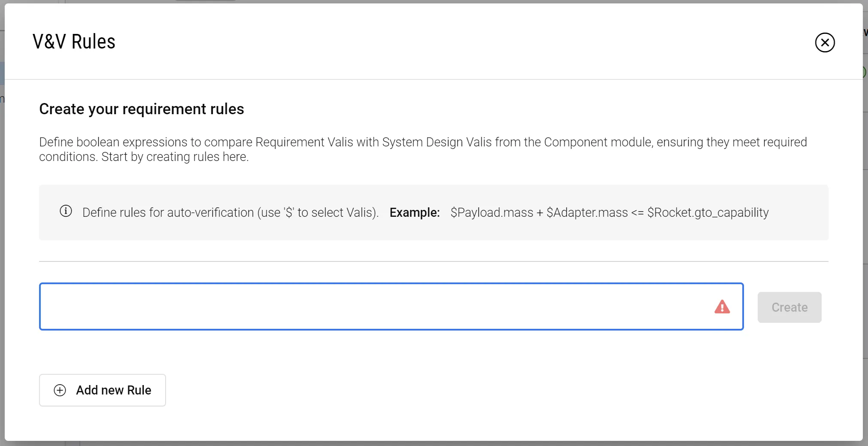Click "Start by creating rules here" sentence
This screenshot has height=446, width=868.
(175, 157)
